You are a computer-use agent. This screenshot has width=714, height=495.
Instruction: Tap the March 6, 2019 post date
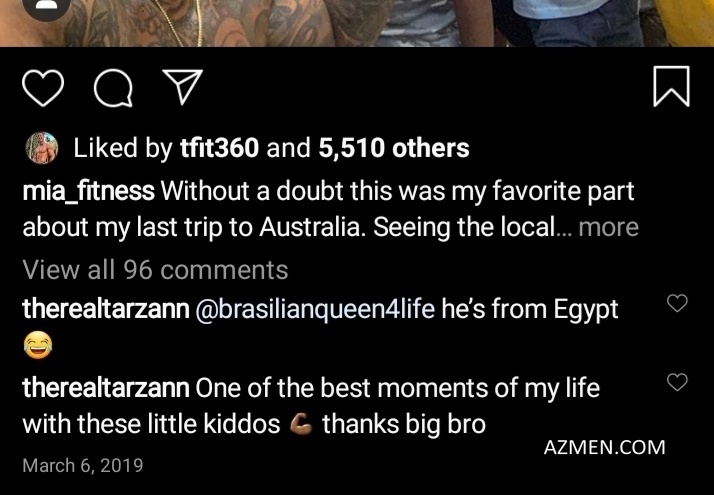[x=82, y=465]
